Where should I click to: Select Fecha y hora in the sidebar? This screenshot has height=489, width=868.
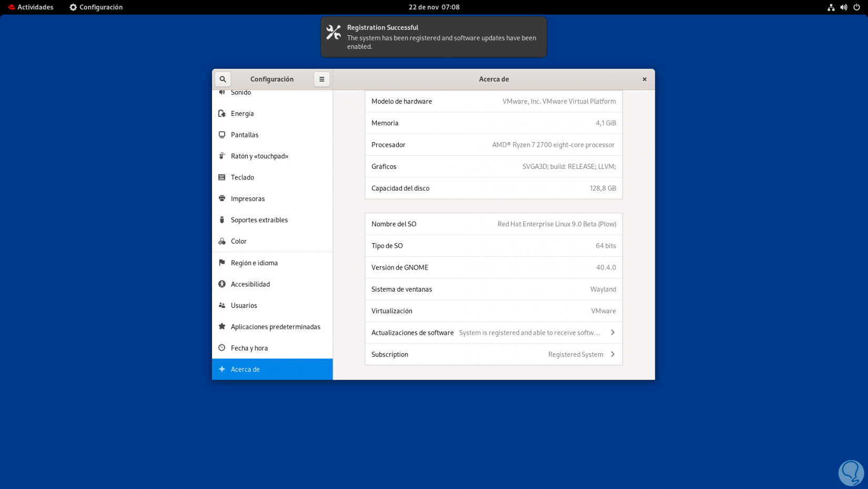(x=272, y=348)
